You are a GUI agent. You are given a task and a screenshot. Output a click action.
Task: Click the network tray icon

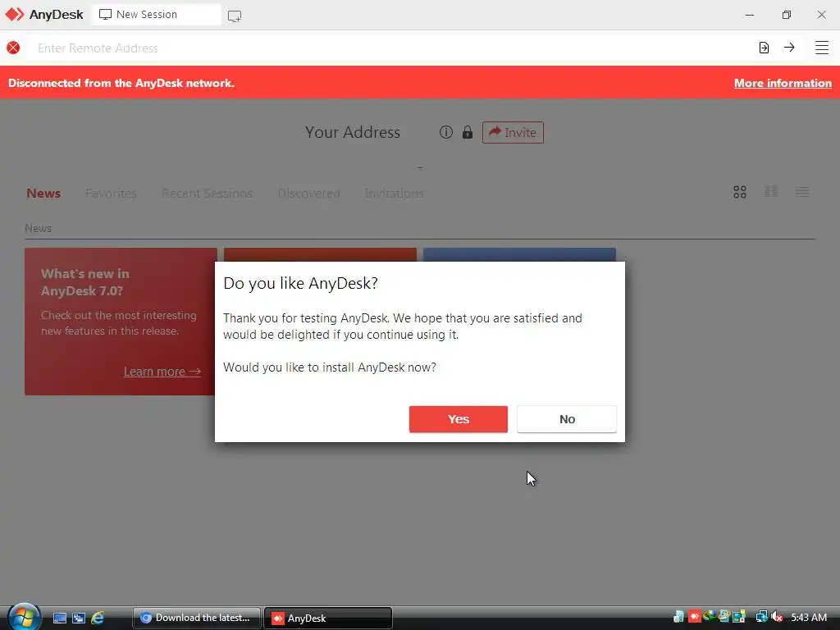pyautogui.click(x=761, y=617)
